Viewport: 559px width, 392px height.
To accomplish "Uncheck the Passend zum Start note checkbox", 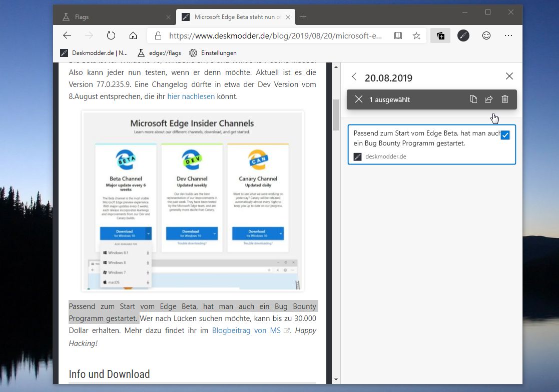I will tap(505, 135).
